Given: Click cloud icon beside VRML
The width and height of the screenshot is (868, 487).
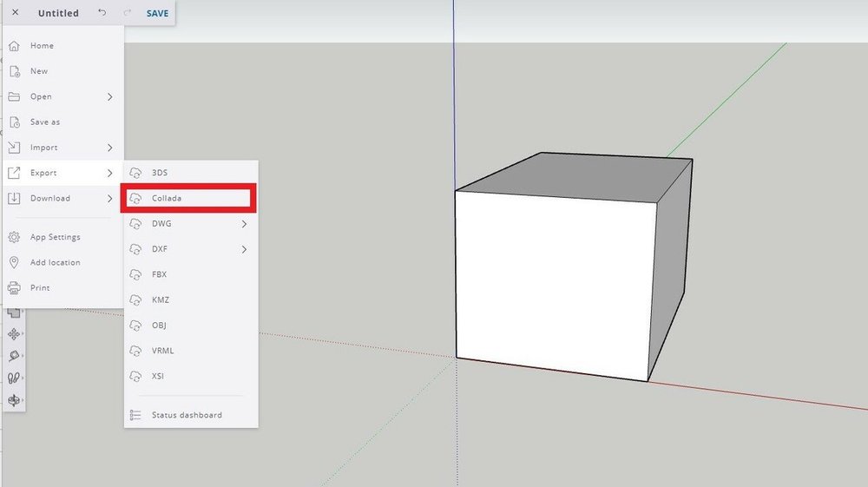Looking at the screenshot, I should tap(135, 352).
